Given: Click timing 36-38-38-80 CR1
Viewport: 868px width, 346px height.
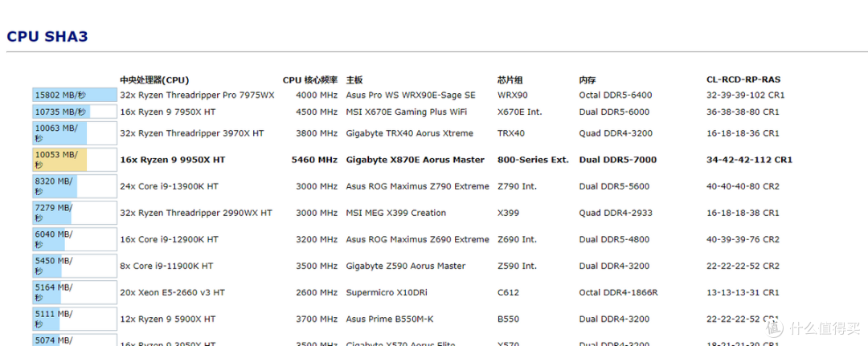Looking at the screenshot, I should click(x=743, y=112).
